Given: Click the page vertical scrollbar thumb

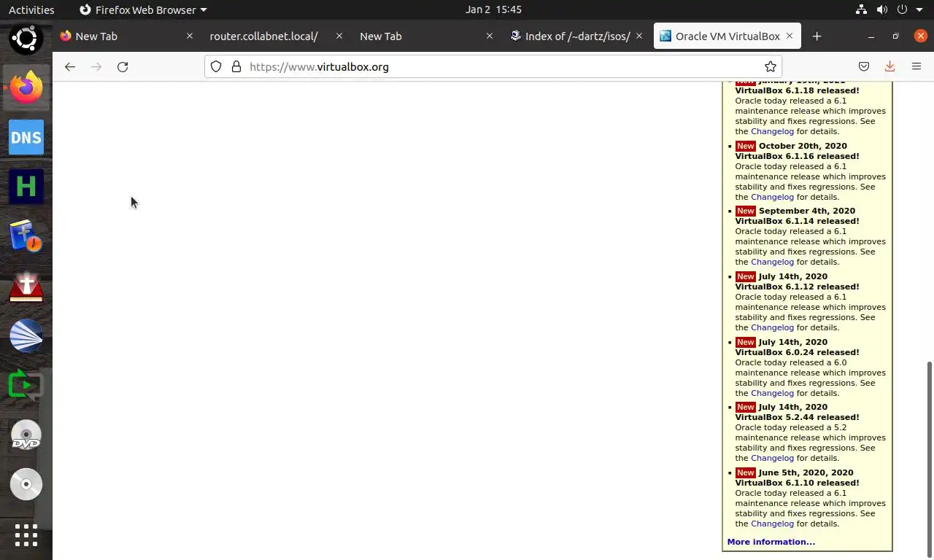Looking at the screenshot, I should (x=930, y=461).
